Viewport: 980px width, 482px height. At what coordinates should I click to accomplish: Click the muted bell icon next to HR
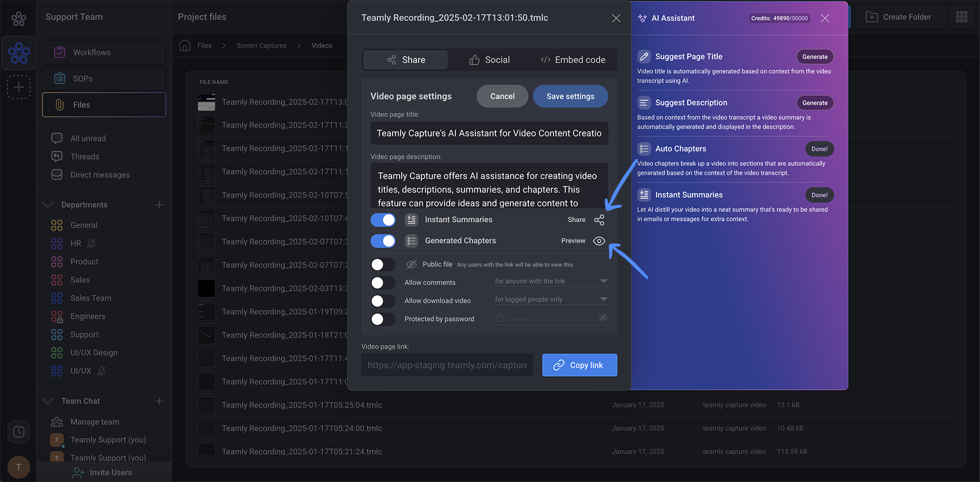point(92,243)
